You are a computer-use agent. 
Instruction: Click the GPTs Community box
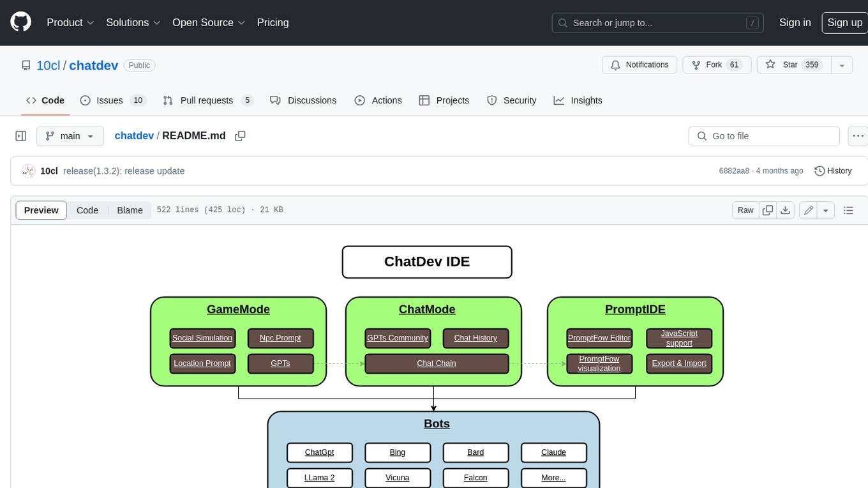(x=398, y=338)
